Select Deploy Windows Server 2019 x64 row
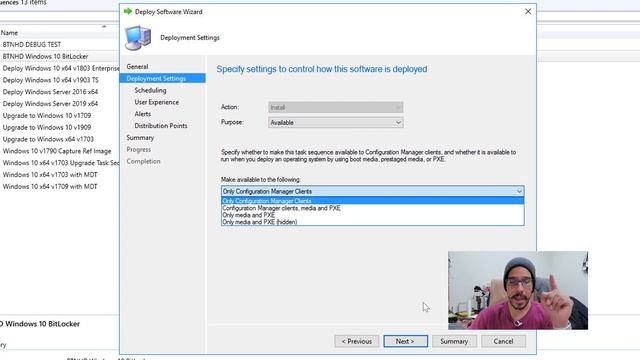640x360 pixels. (x=50, y=104)
